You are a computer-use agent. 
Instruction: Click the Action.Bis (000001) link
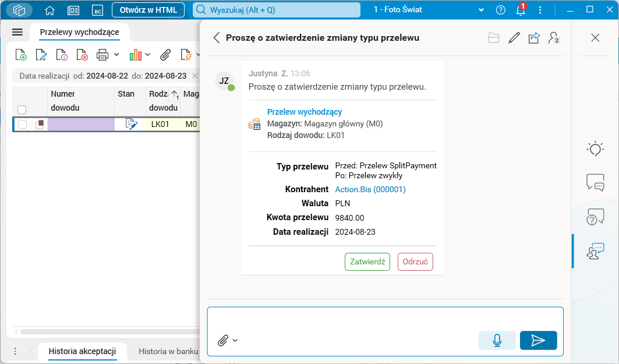[x=370, y=189]
